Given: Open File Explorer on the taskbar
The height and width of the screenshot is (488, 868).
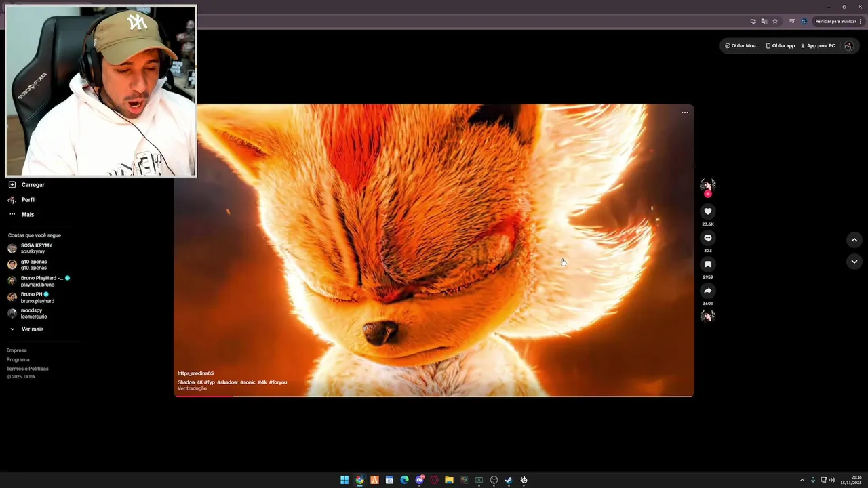Looking at the screenshot, I should point(449,480).
